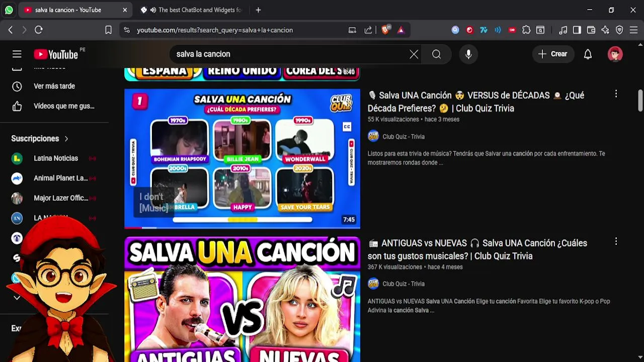Image resolution: width=644 pixels, height=362 pixels.
Task: Click the address bar URL
Action: pyautogui.click(x=215, y=30)
